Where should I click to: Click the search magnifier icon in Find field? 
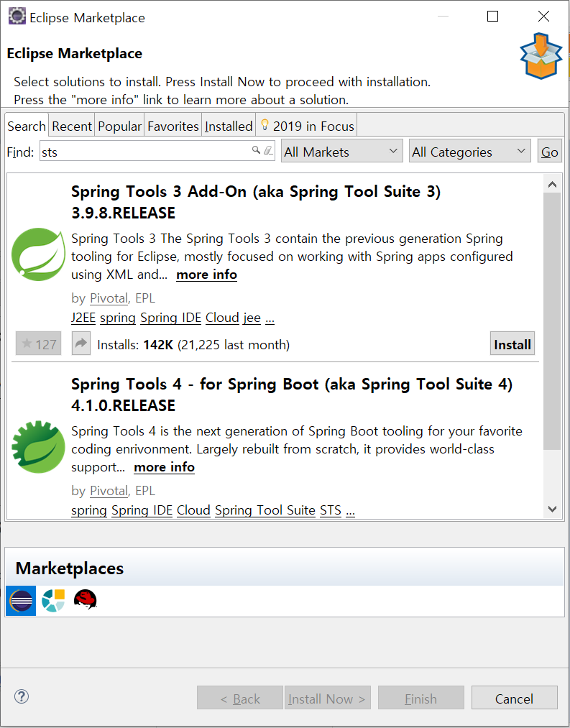(255, 150)
